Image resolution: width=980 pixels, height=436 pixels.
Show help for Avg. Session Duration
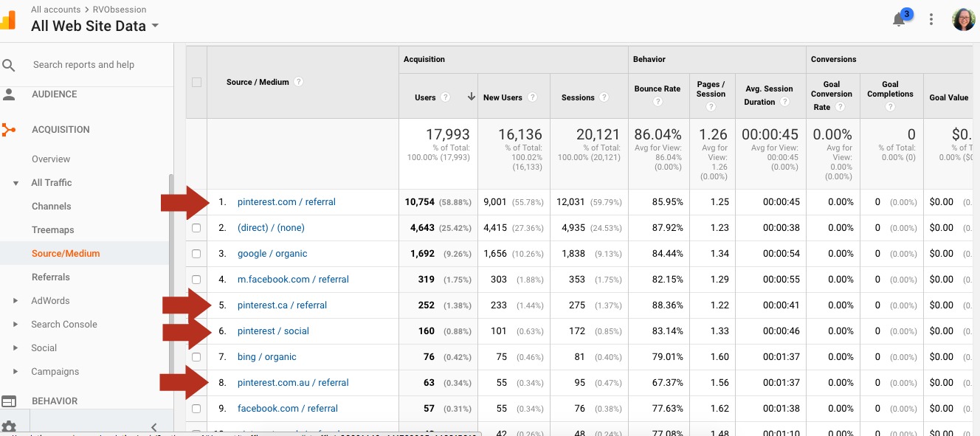coord(784,103)
